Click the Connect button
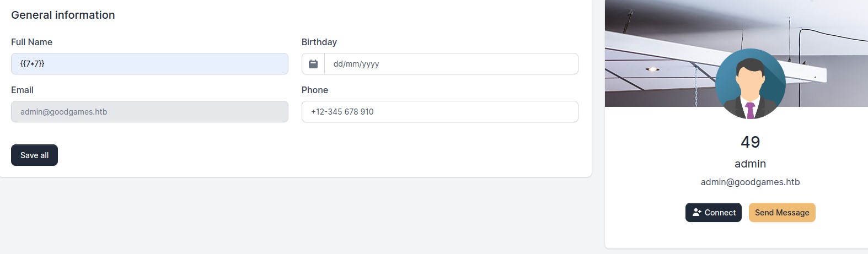Screen dimensions: 868x254 coord(714,213)
